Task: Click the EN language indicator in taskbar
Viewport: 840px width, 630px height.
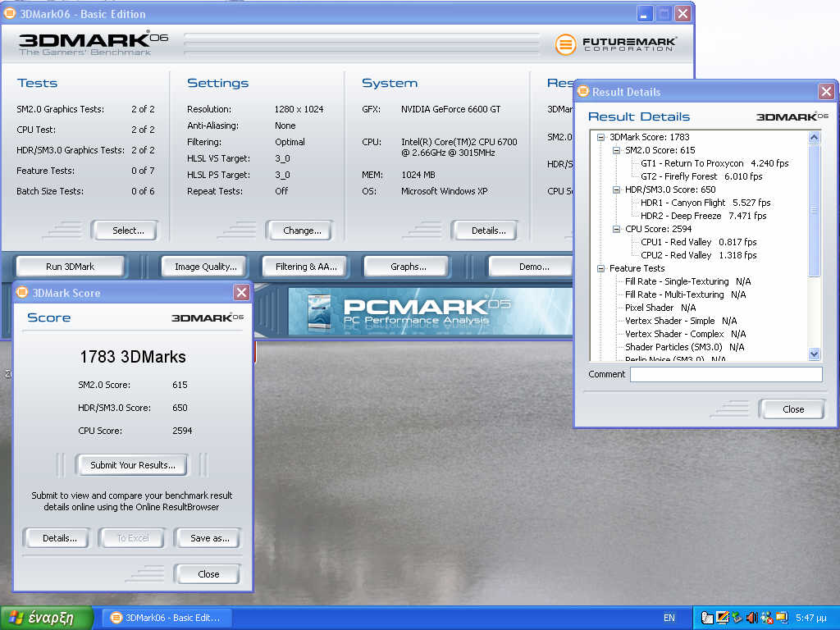Action: point(669,618)
